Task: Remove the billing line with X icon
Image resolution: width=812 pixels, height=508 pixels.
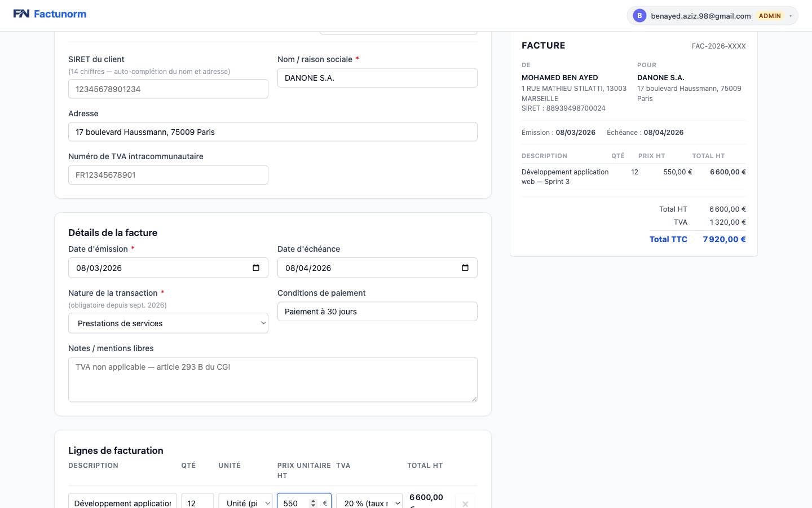Action: [465, 503]
